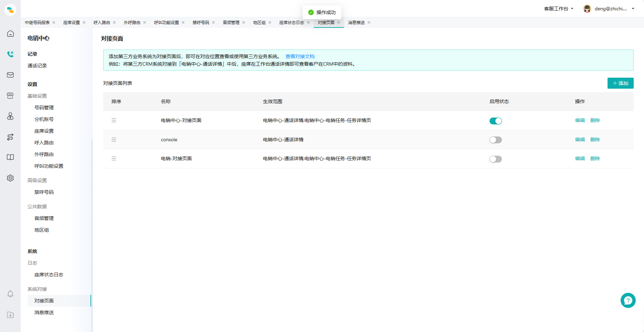Open 通话记录 in the side menu
The width and height of the screenshot is (644, 332).
(37, 66)
